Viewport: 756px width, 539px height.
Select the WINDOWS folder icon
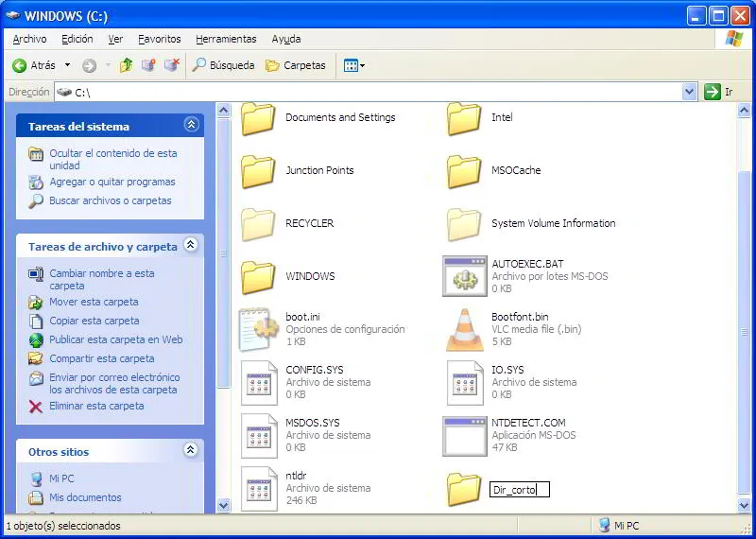pyautogui.click(x=258, y=278)
